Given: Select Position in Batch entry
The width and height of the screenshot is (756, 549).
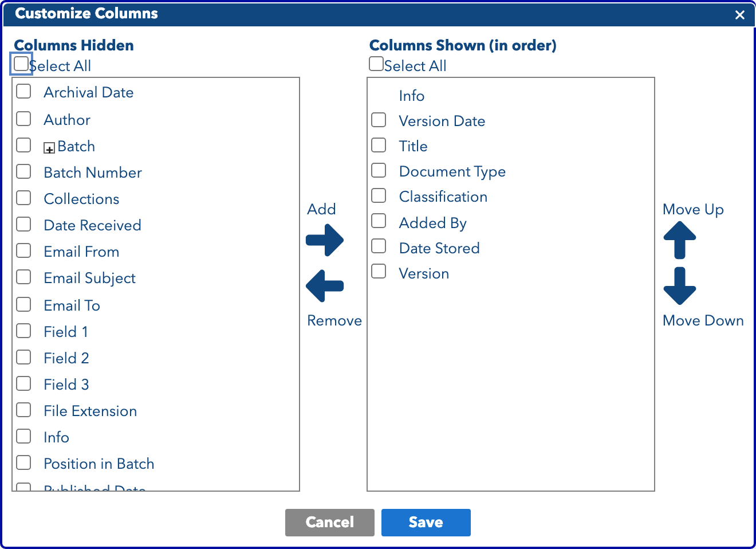Looking at the screenshot, I should click(99, 464).
